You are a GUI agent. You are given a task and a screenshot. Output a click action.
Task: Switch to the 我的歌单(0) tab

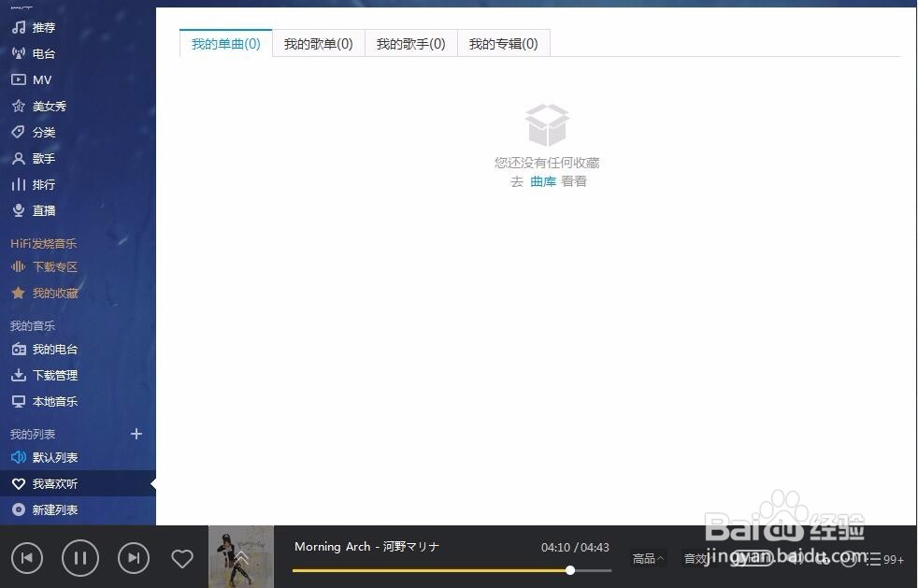tap(319, 44)
